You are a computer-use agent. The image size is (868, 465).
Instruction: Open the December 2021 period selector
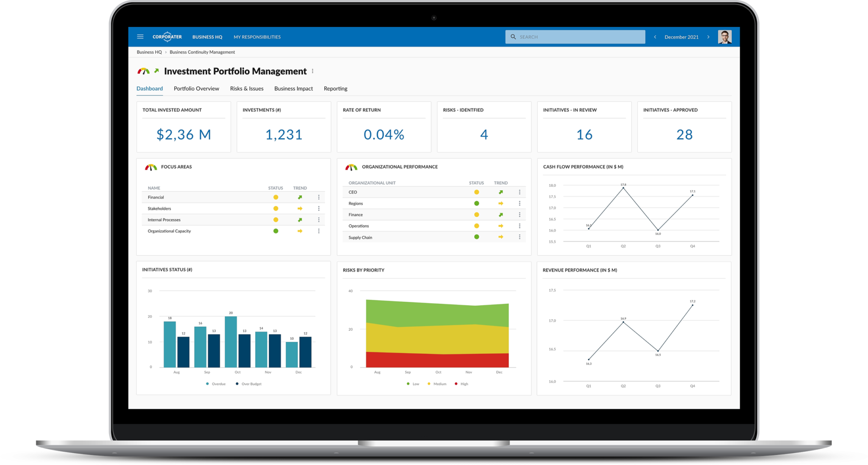[681, 37]
